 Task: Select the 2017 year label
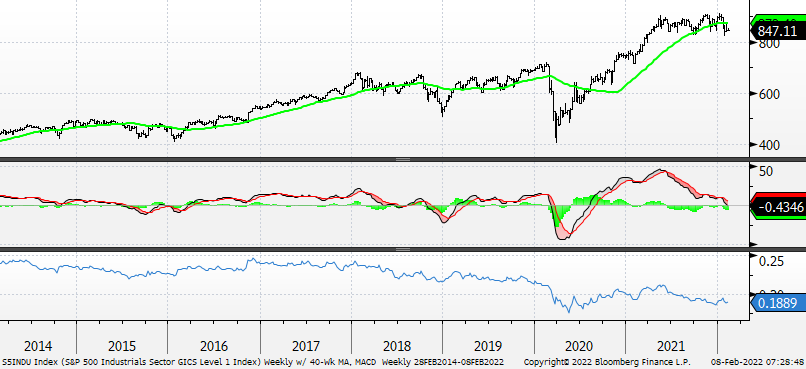tap(305, 346)
